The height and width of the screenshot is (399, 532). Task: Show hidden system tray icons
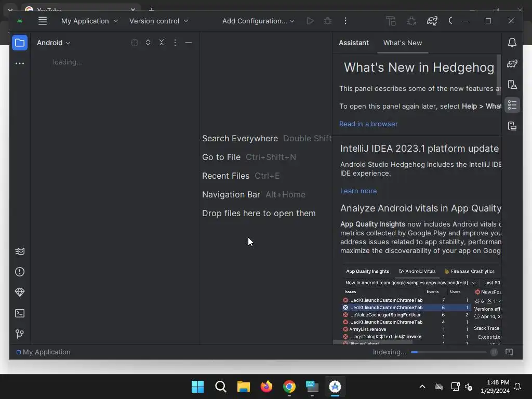(422, 387)
